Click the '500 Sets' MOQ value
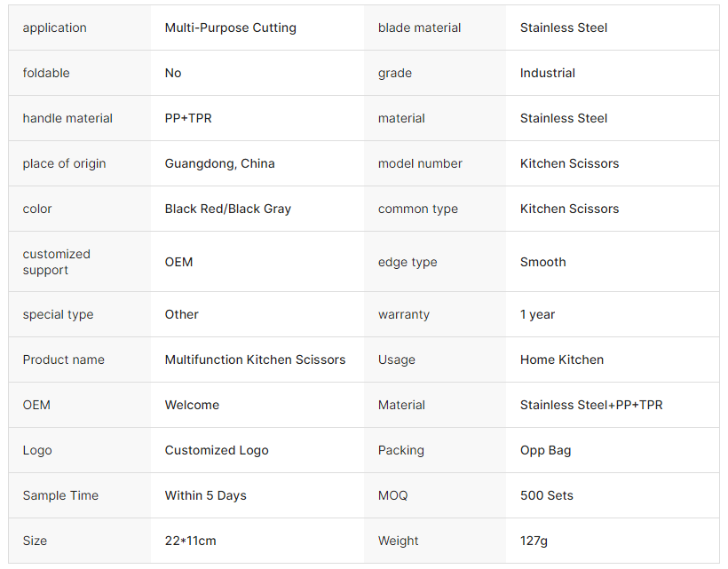728x569 pixels. click(x=546, y=495)
